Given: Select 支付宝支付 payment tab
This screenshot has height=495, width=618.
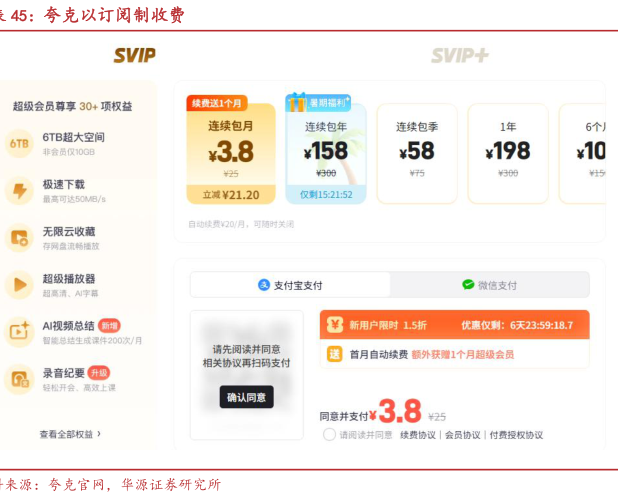Looking at the screenshot, I should click(x=290, y=285).
